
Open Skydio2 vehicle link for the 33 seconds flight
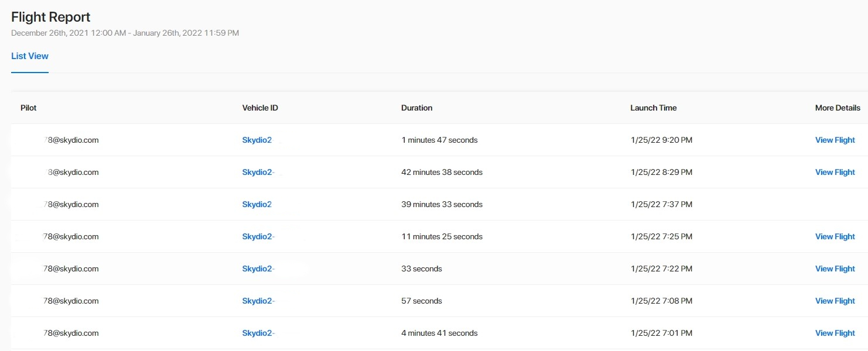click(258, 269)
